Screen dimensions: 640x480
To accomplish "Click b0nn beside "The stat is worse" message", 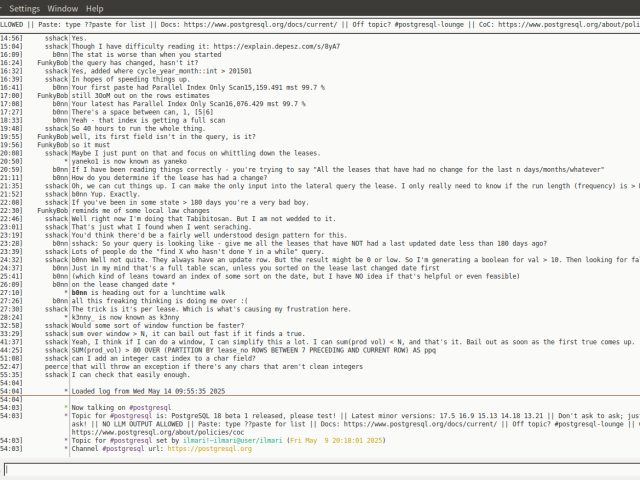I will click(x=59, y=54).
